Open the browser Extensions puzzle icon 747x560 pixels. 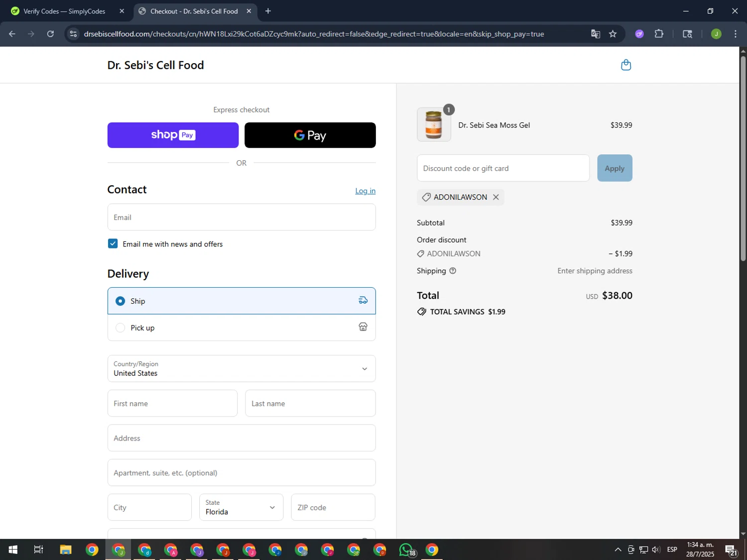point(659,34)
